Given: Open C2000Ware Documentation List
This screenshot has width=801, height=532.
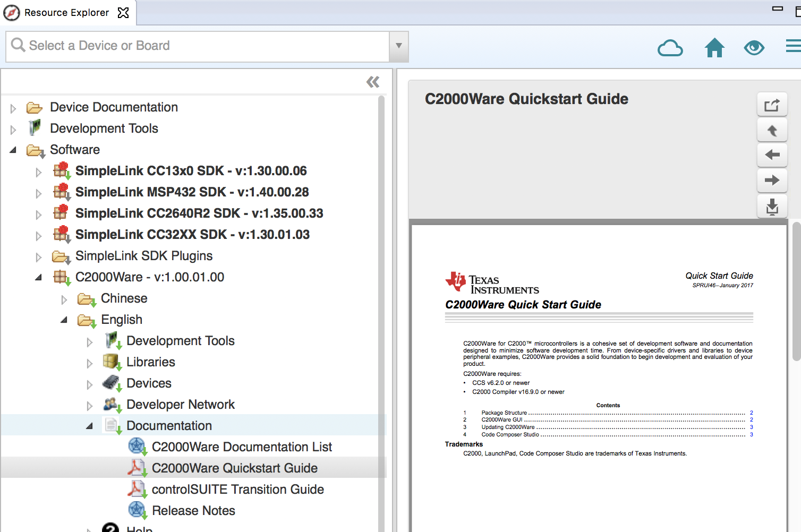Looking at the screenshot, I should [x=242, y=447].
